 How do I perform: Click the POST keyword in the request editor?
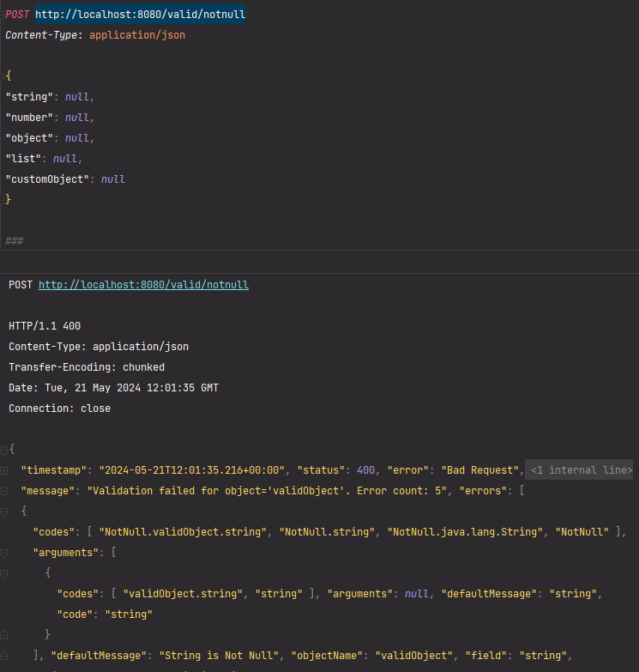[17, 14]
